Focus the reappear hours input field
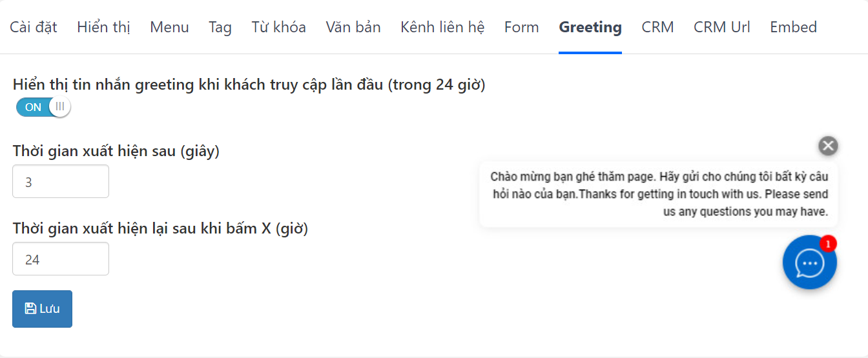Image resolution: width=868 pixels, height=358 pixels. pos(61,259)
